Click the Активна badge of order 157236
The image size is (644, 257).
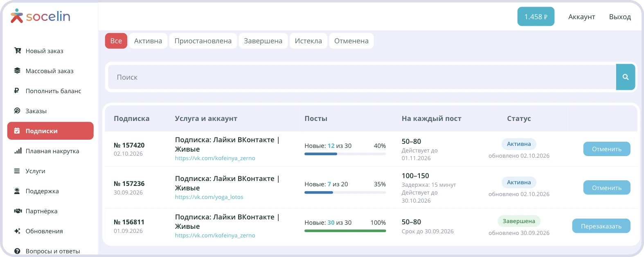519,182
